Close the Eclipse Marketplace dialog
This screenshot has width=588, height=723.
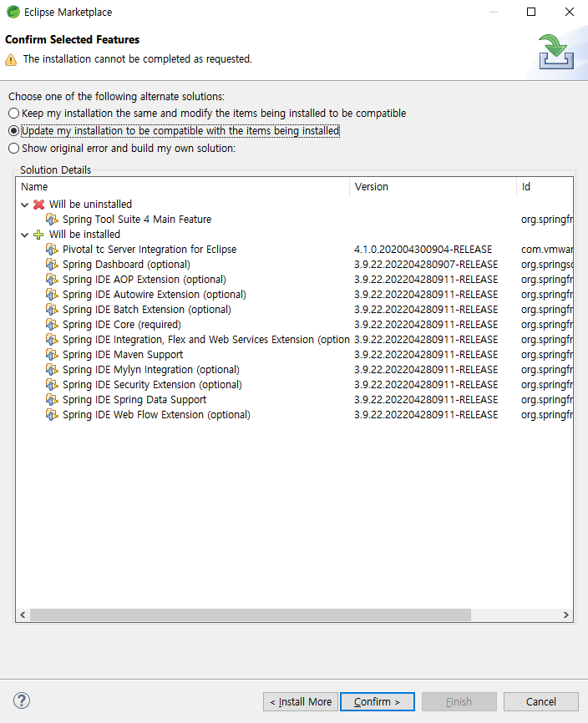570,12
